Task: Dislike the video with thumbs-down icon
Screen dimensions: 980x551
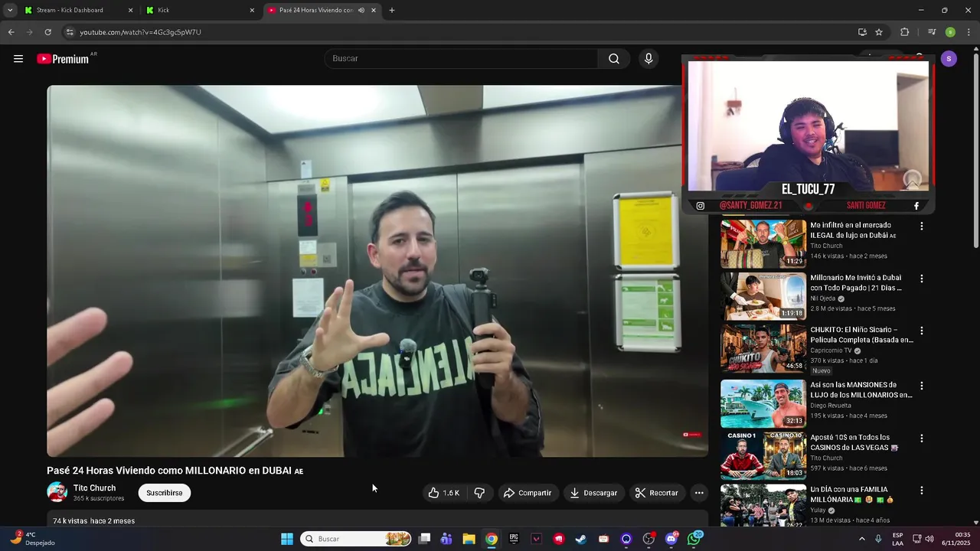Action: pos(479,493)
